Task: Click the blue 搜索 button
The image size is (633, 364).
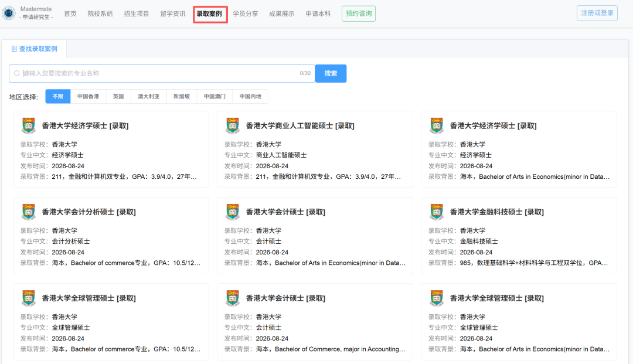Action: pyautogui.click(x=331, y=73)
